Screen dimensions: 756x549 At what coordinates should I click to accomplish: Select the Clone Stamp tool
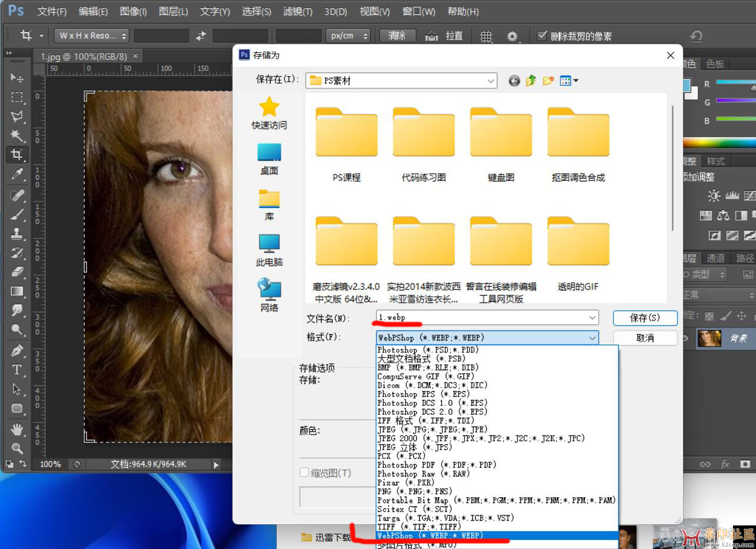(x=17, y=233)
